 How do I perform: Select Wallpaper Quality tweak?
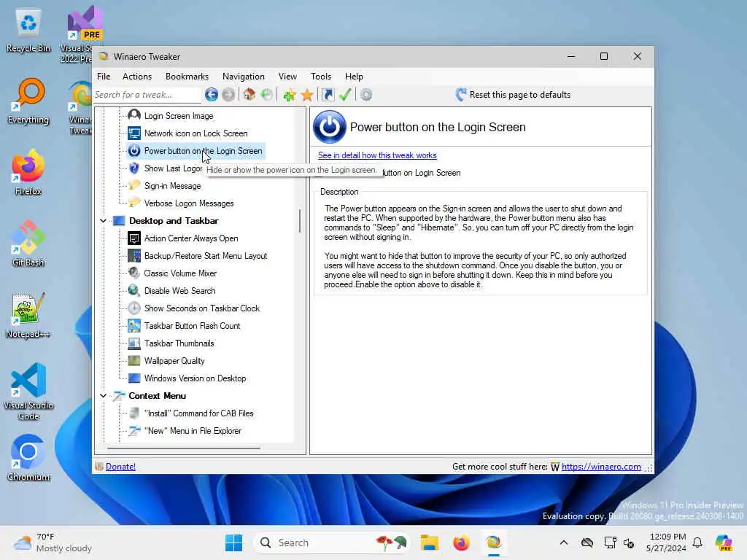pos(166,361)
